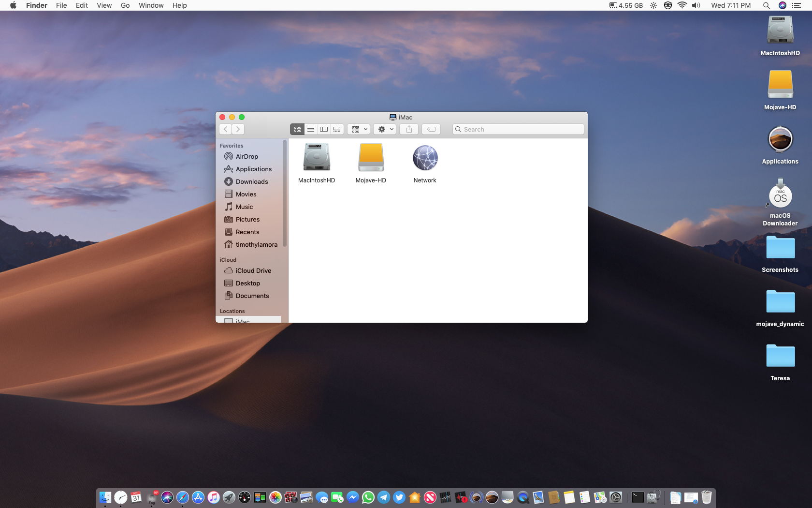This screenshot has width=812, height=508.
Task: Open the App Store from the Dock
Action: click(x=198, y=497)
